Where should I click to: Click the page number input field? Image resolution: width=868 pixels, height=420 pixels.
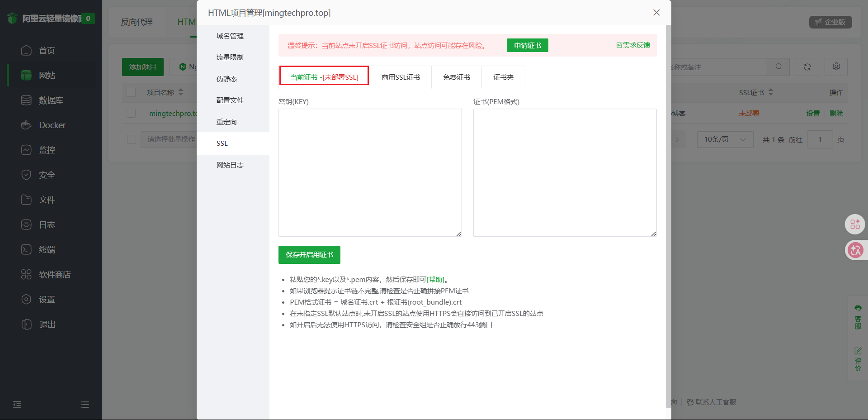tap(820, 139)
